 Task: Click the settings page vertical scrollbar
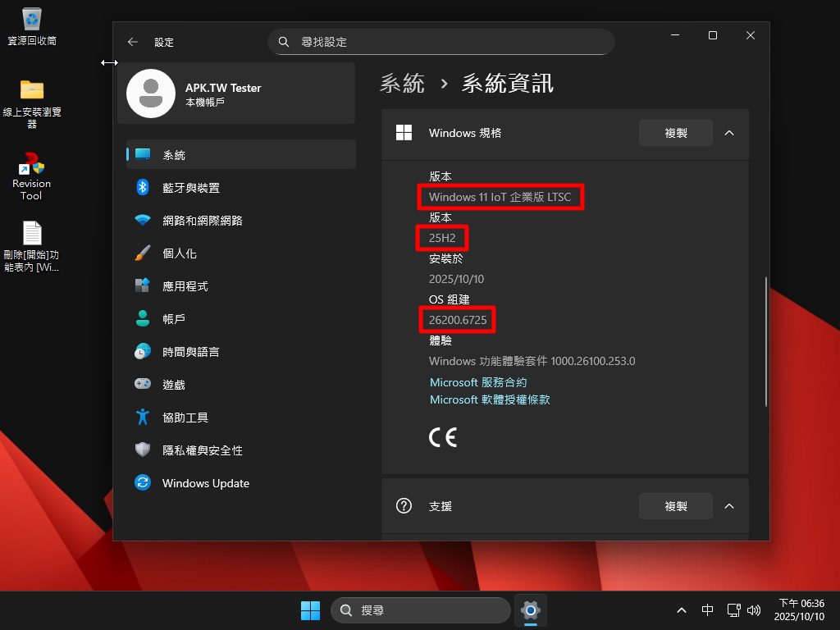pyautogui.click(x=766, y=341)
